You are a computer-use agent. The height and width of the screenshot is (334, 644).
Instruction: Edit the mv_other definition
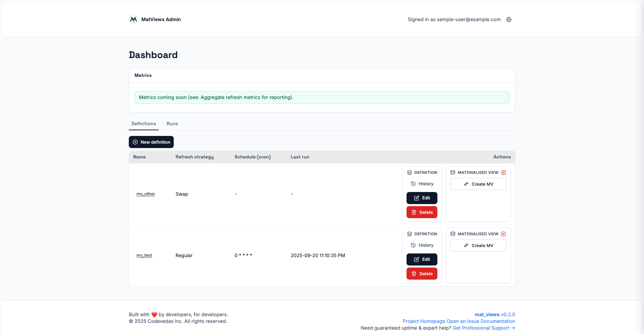[x=422, y=198]
